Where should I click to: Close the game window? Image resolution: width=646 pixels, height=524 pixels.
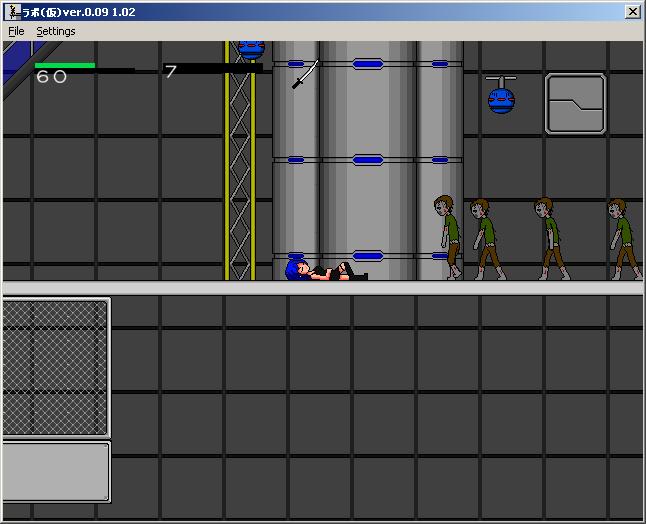click(x=632, y=12)
